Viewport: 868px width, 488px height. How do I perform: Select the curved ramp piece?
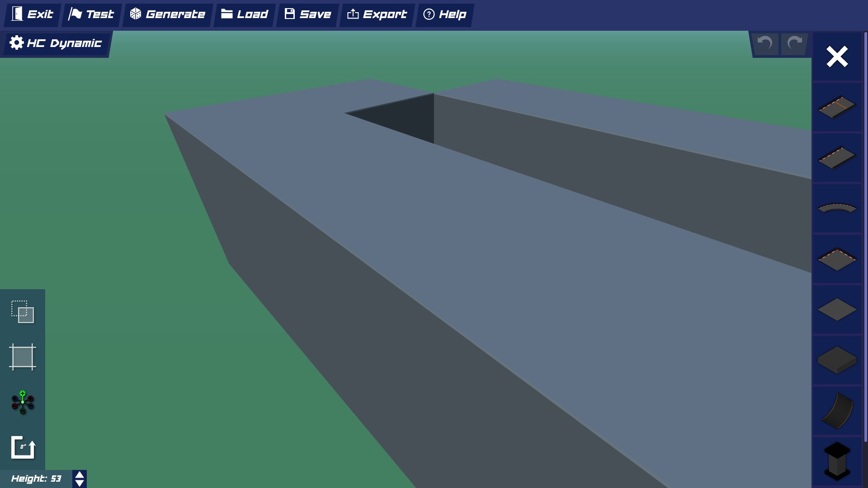coord(837,411)
